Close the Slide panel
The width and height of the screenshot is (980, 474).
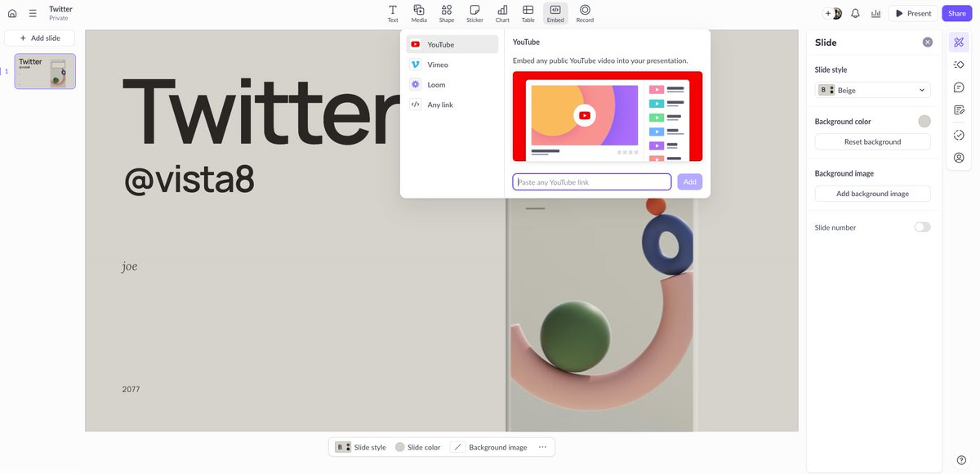(x=928, y=42)
